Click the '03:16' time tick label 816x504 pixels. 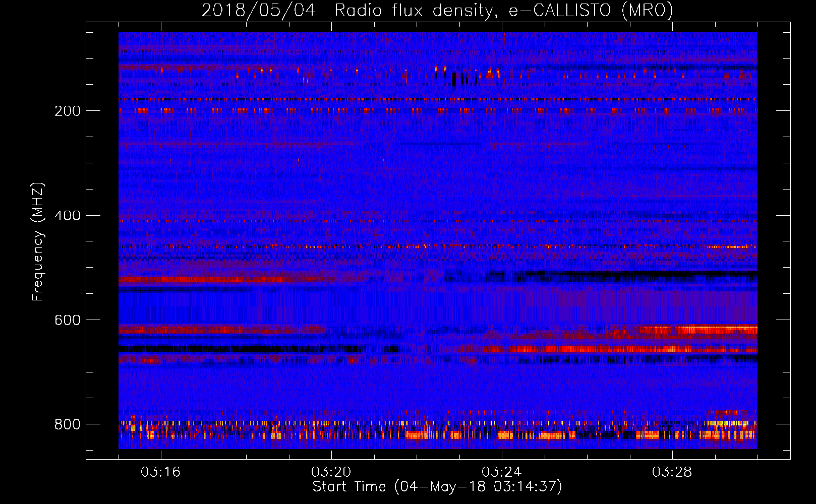click(x=160, y=472)
